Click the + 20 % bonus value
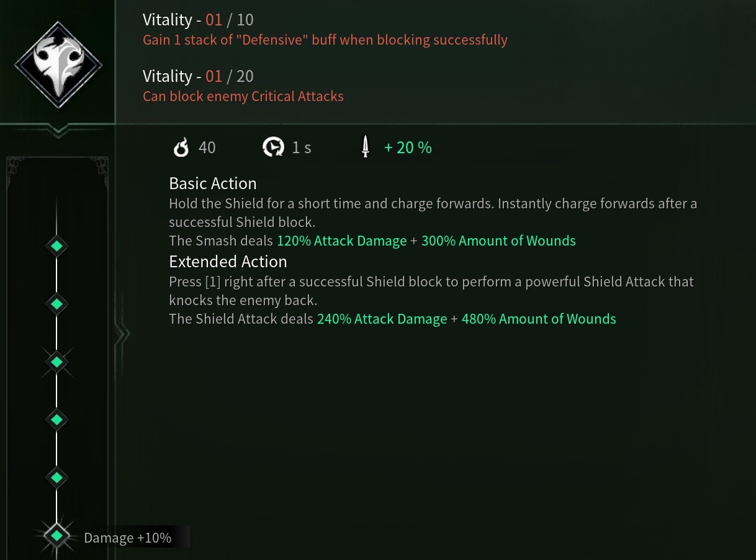The width and height of the screenshot is (756, 560). 408,148
